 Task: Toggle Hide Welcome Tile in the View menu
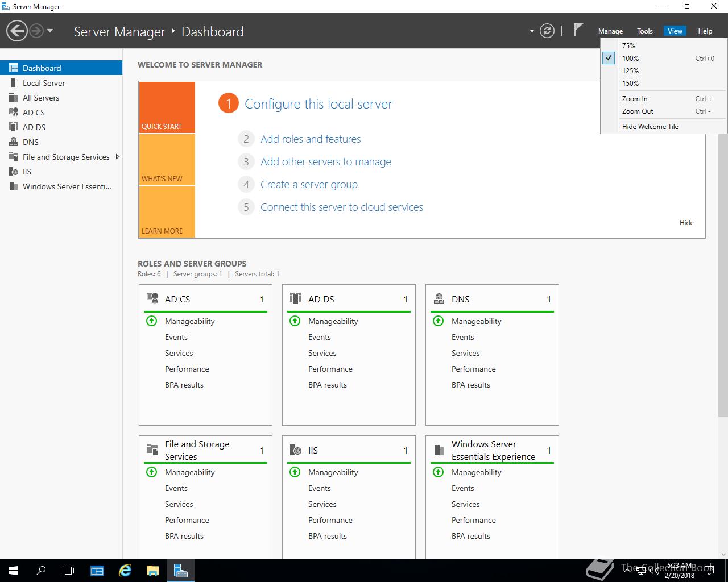(x=650, y=127)
